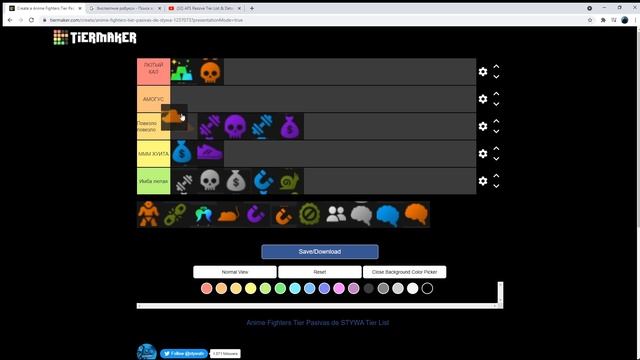Select the gray dumbbell in green tier
The image size is (640, 360).
(x=184, y=181)
